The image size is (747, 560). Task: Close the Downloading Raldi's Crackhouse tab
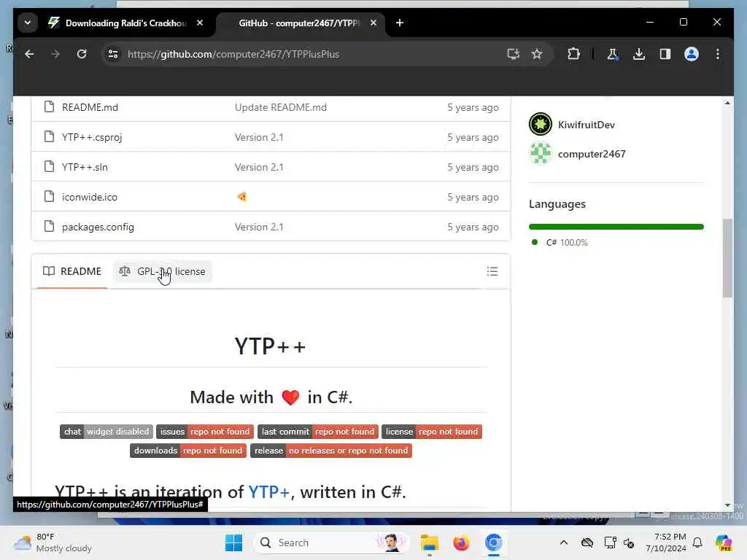point(200,23)
